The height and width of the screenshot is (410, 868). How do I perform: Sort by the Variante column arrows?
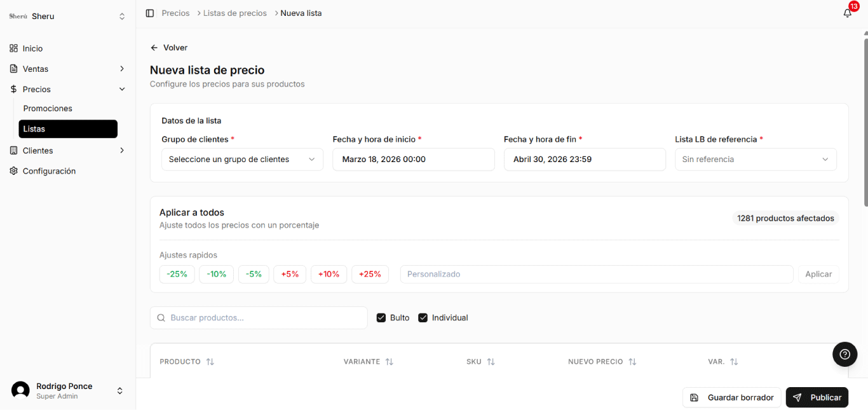[x=390, y=362]
